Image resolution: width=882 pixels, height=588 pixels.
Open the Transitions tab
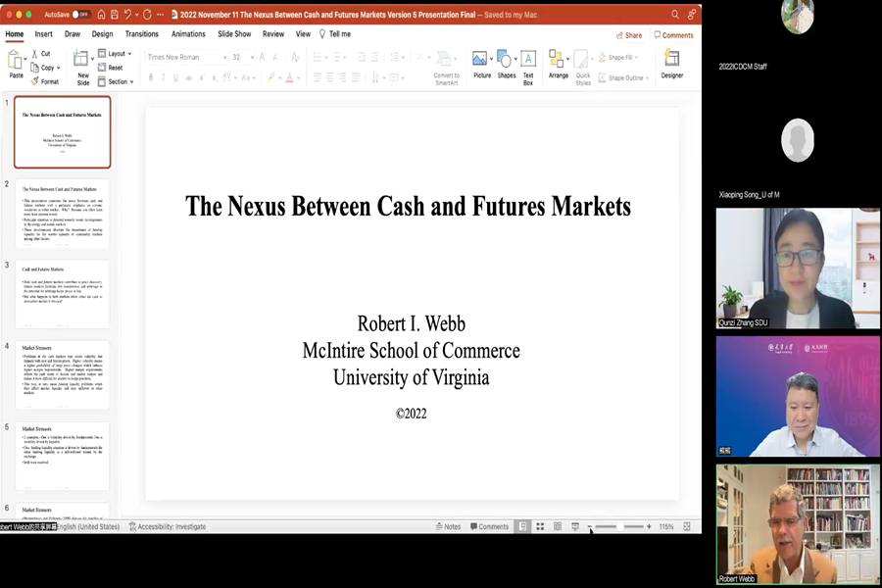coord(142,33)
